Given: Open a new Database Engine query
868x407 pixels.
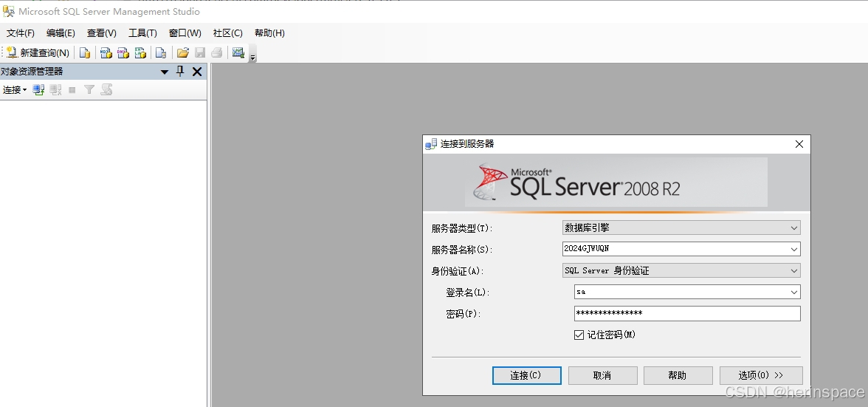Looking at the screenshot, I should click(85, 52).
